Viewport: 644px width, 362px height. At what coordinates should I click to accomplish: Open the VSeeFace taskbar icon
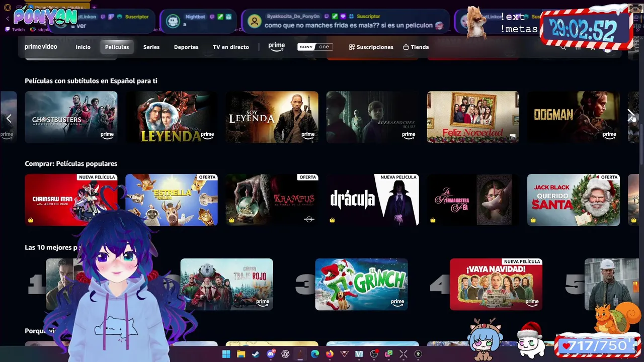(359, 354)
